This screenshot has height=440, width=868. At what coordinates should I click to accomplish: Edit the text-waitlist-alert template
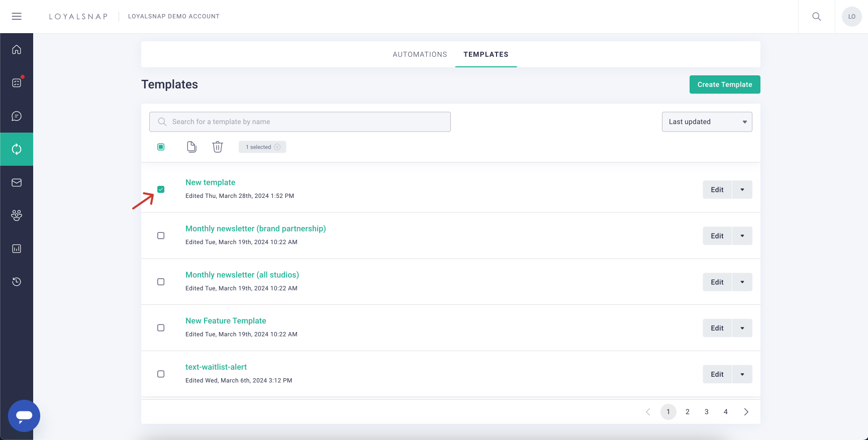pyautogui.click(x=717, y=374)
